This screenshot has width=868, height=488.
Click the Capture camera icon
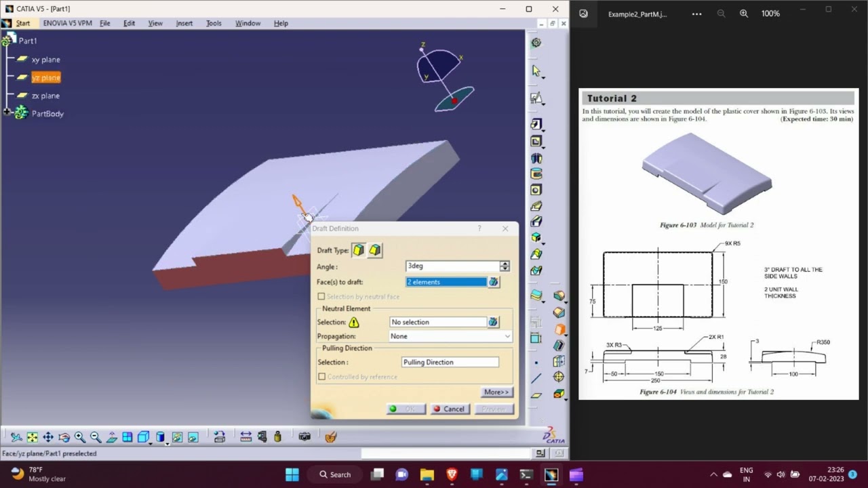tap(304, 437)
